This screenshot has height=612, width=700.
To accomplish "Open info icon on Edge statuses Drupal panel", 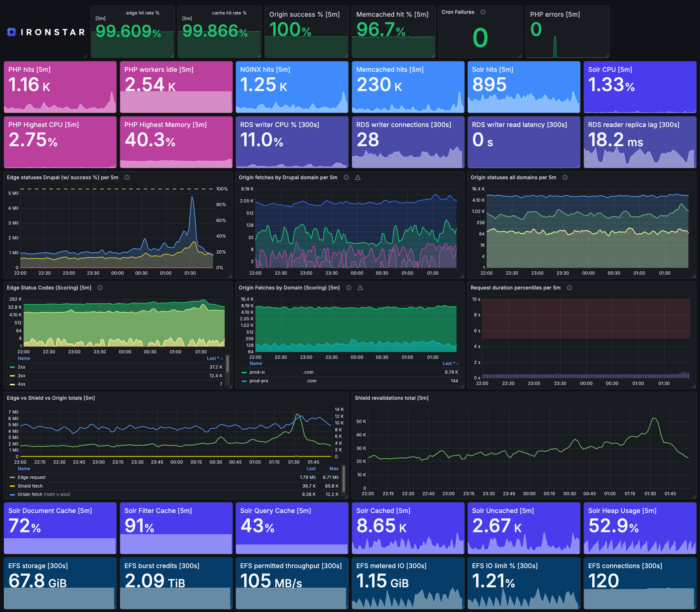I will 127,177.
